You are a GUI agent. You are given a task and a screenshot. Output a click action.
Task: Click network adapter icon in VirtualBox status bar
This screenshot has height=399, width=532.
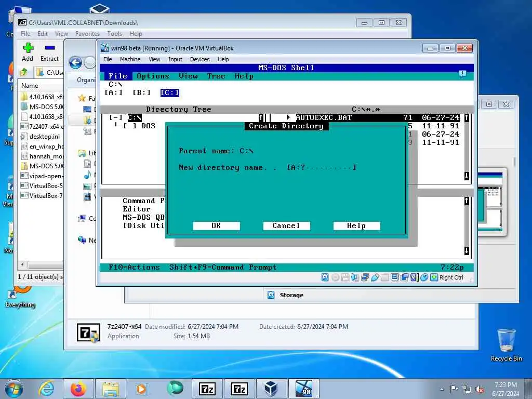(x=365, y=277)
